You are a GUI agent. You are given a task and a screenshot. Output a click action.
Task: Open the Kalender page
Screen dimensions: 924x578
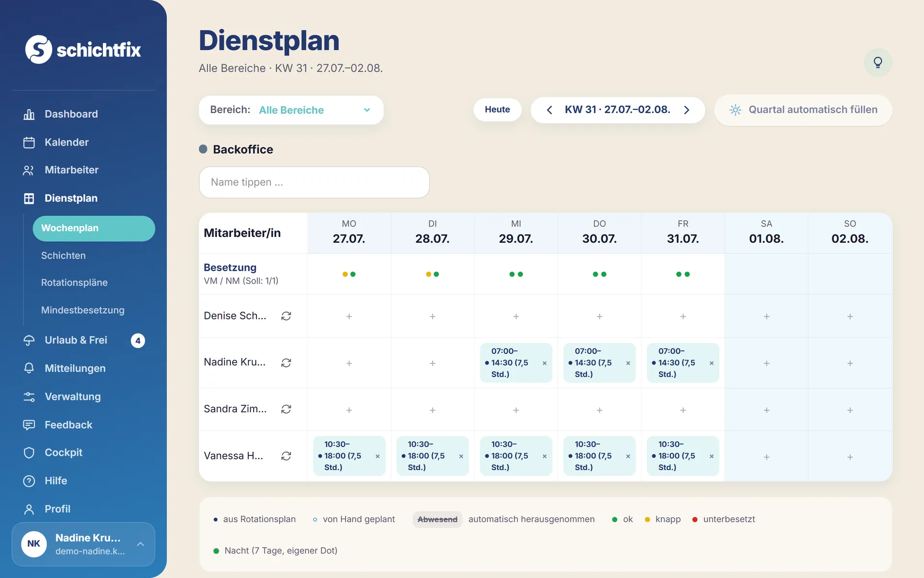pyautogui.click(x=66, y=142)
